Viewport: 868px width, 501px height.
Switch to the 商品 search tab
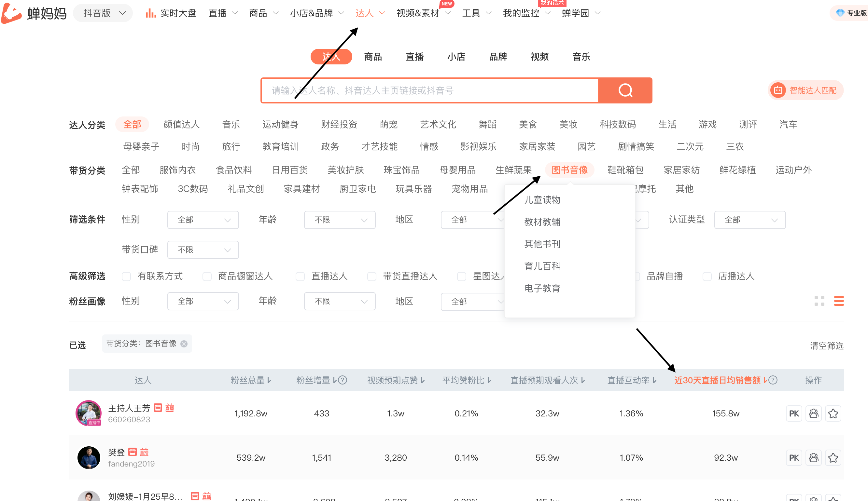coord(373,57)
